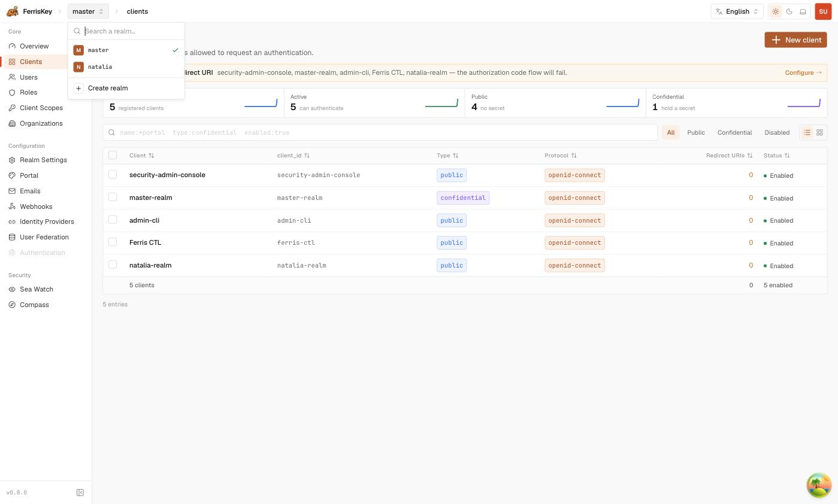Check the security-admin-console row checkbox
Screen dimensions: 838x504
113,174
